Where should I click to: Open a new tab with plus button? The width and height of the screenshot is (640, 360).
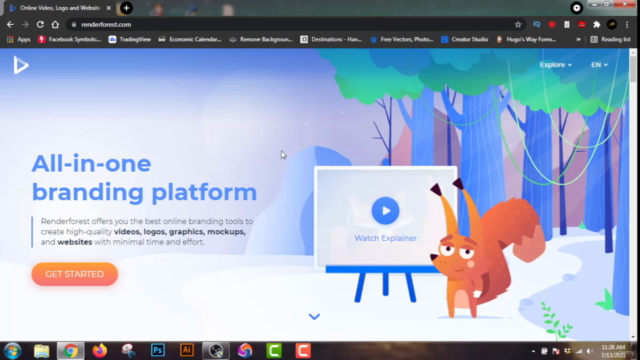(126, 8)
